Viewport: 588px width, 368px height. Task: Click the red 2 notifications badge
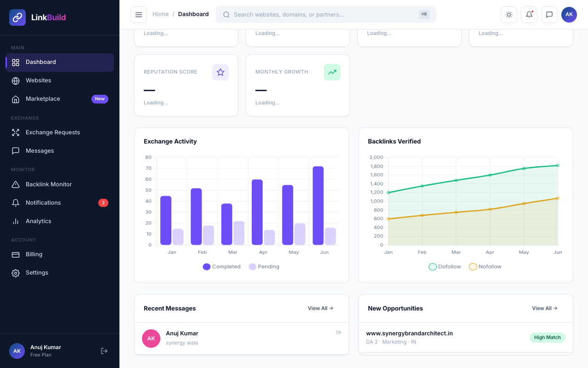tap(103, 203)
